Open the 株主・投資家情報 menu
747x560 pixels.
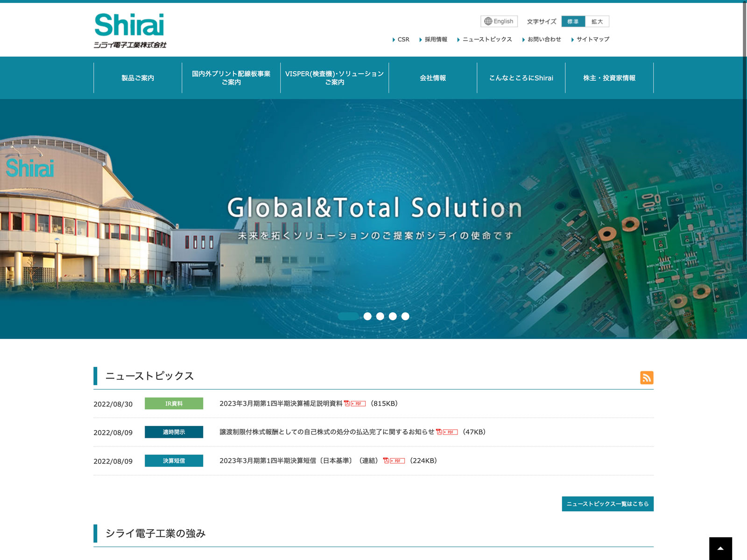point(609,78)
